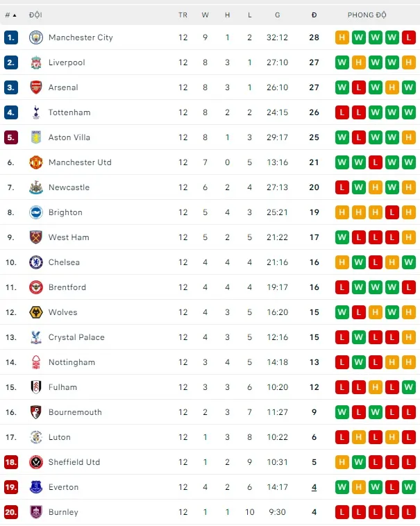
Task: Click the Wolves club crest icon
Action: click(x=35, y=312)
